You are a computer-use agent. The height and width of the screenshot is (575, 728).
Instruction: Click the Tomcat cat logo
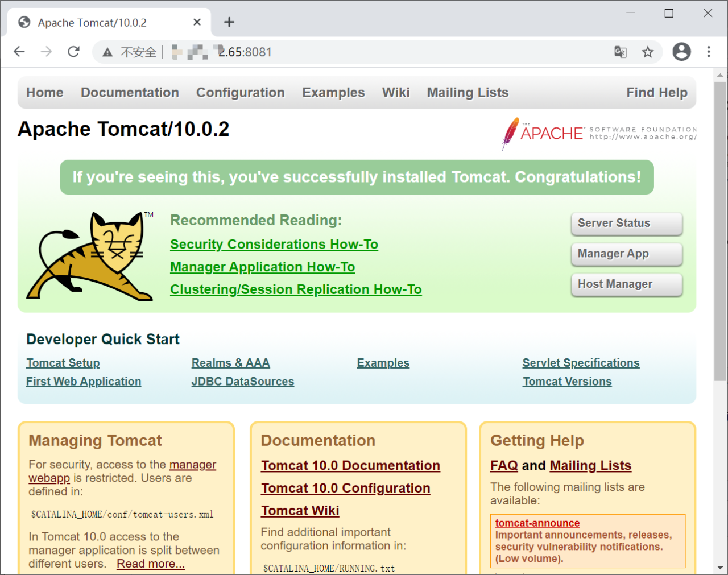(88, 256)
